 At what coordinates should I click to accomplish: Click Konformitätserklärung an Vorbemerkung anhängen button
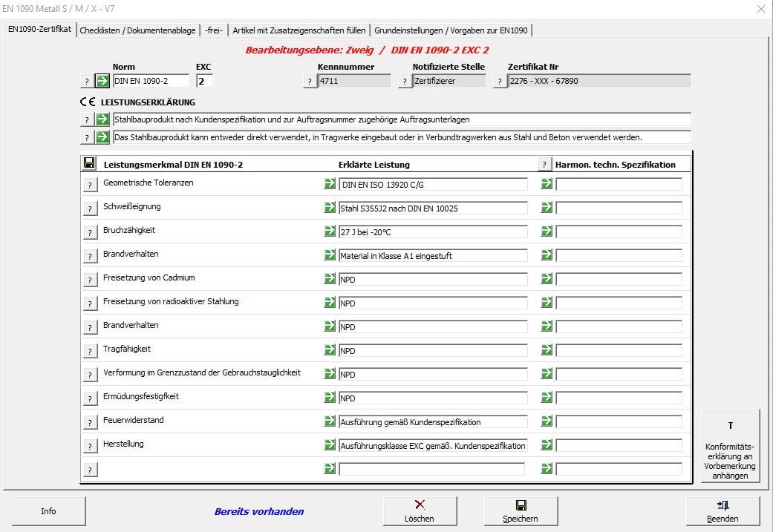coord(730,446)
